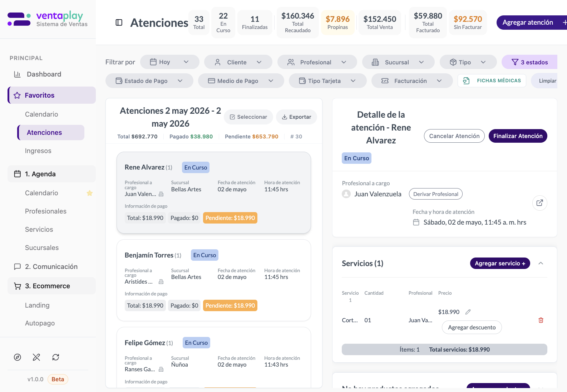The width and height of the screenshot is (567, 392).
Task: Open the Tipo Tarjeta dropdown
Action: [328, 80]
